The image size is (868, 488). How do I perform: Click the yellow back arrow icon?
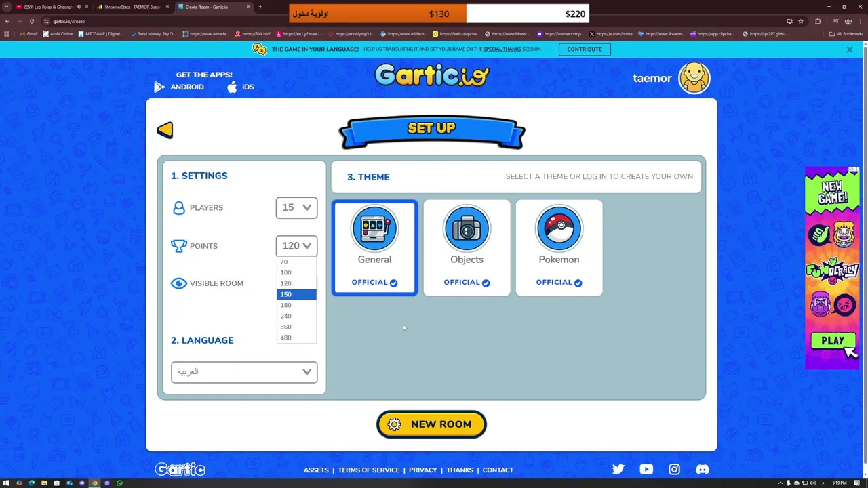(165, 130)
